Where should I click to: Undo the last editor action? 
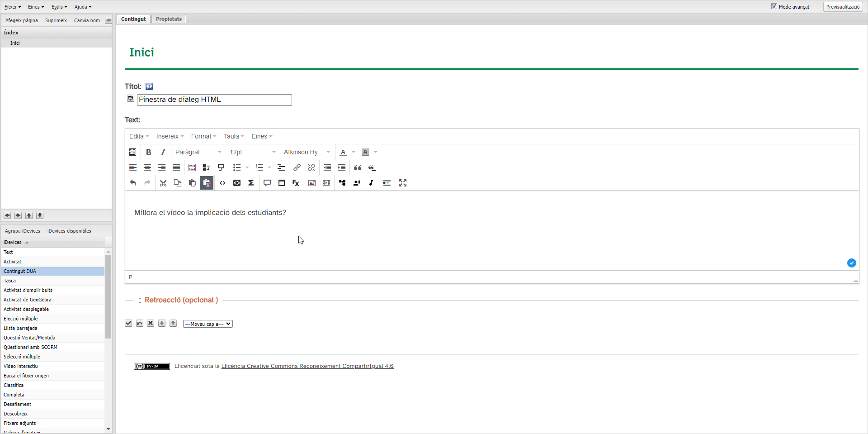(x=132, y=183)
